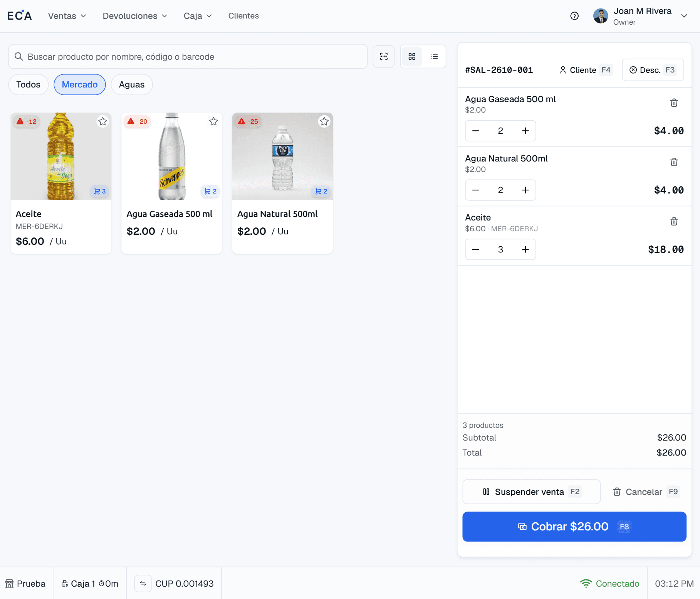
Task: Delete Agua Gaseada 500 ml from cart
Action: click(x=674, y=103)
